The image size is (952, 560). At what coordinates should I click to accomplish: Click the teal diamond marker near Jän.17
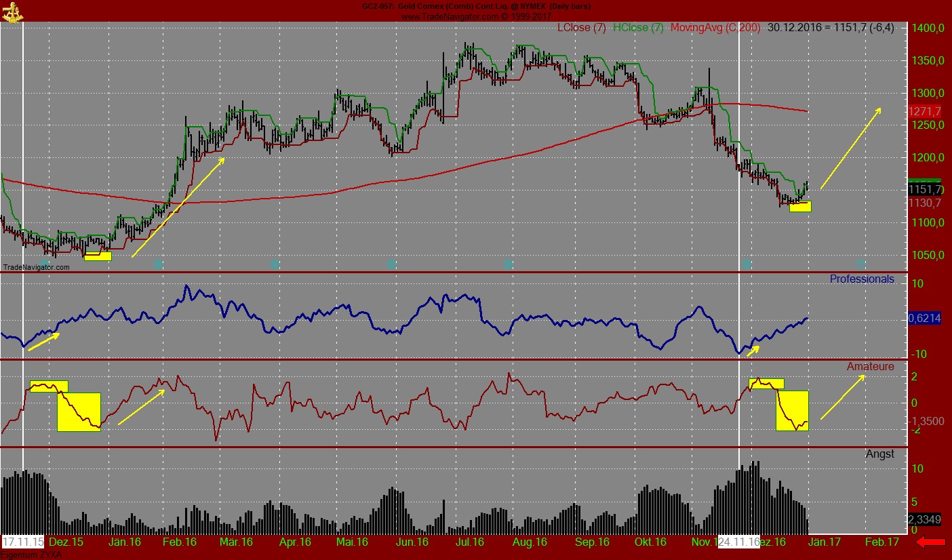point(862,265)
